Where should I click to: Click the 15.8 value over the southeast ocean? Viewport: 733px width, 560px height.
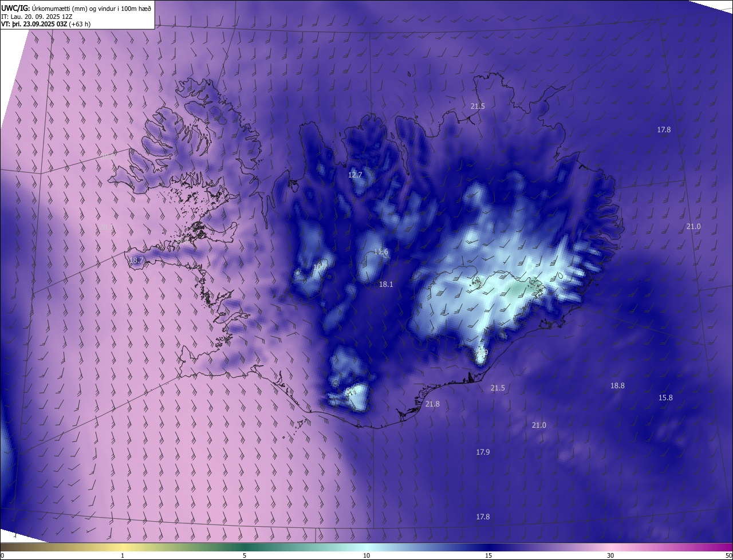click(665, 397)
